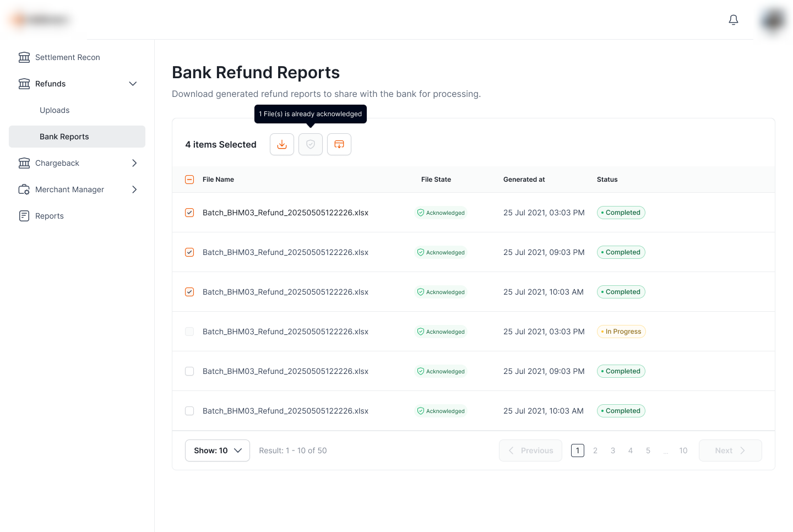
Task: Click the third toolbar action icon
Action: [x=339, y=144]
